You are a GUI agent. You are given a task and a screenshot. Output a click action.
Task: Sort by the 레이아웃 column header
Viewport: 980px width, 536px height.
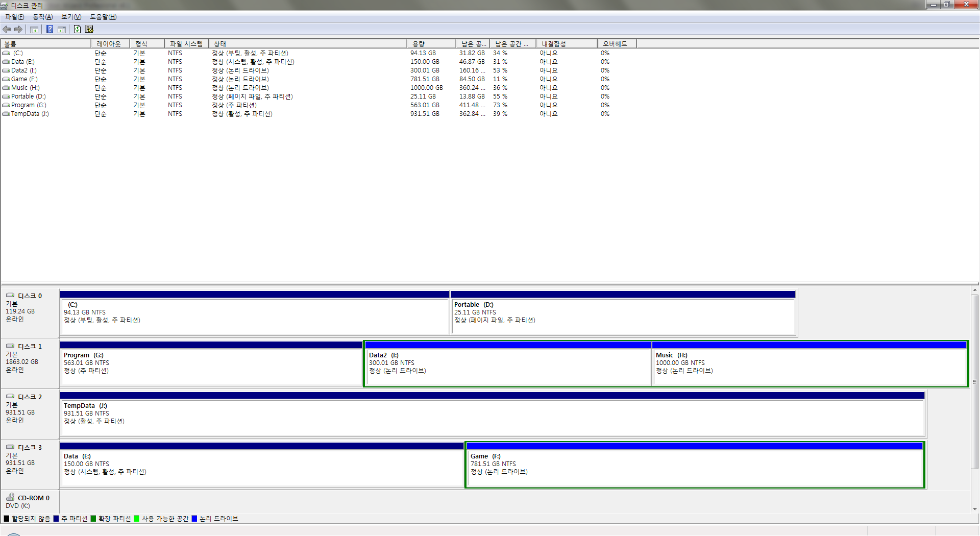110,44
